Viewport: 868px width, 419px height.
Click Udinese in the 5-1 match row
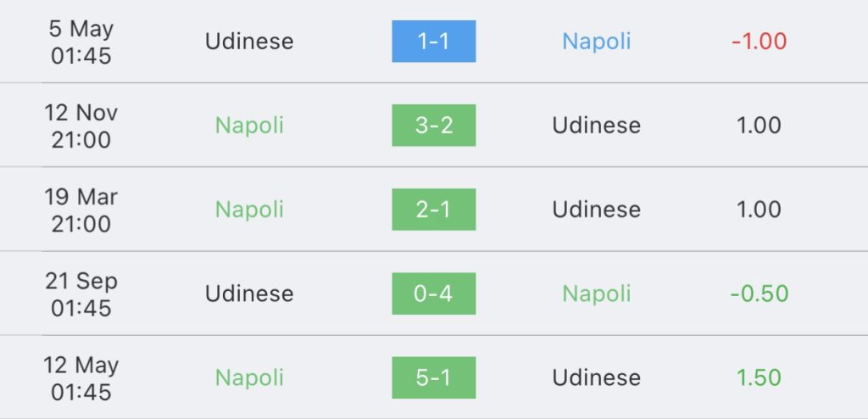click(597, 377)
